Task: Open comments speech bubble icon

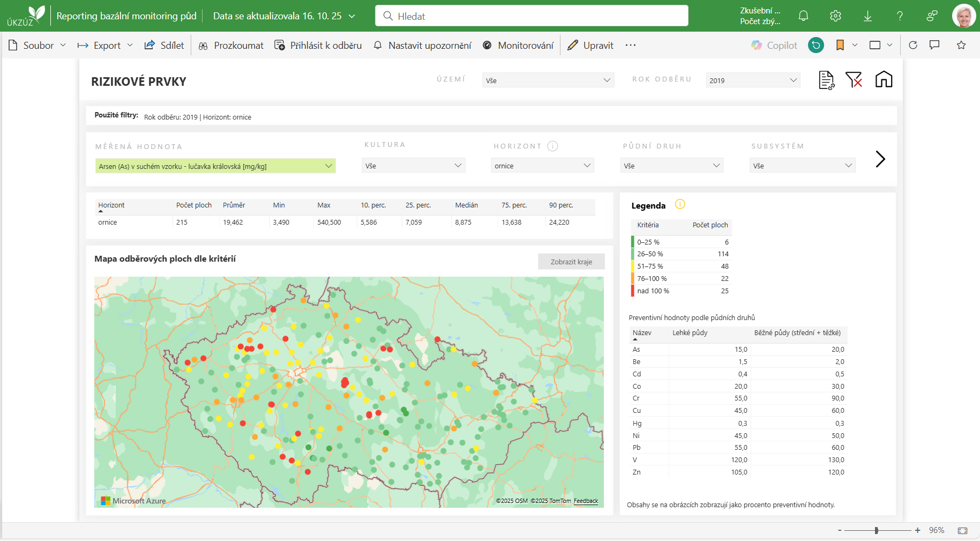Action: 934,45
